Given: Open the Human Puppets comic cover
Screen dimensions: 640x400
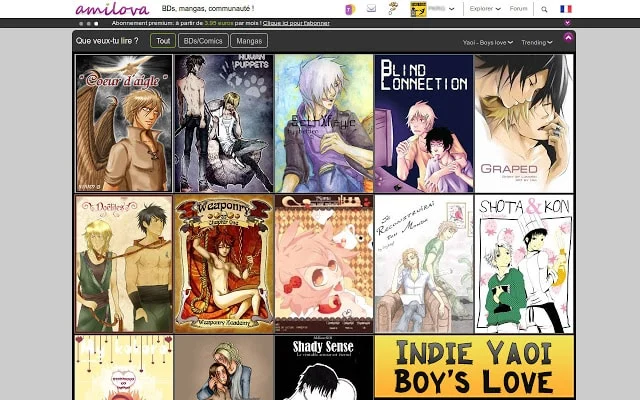Looking at the screenshot, I should pyautogui.click(x=224, y=123).
